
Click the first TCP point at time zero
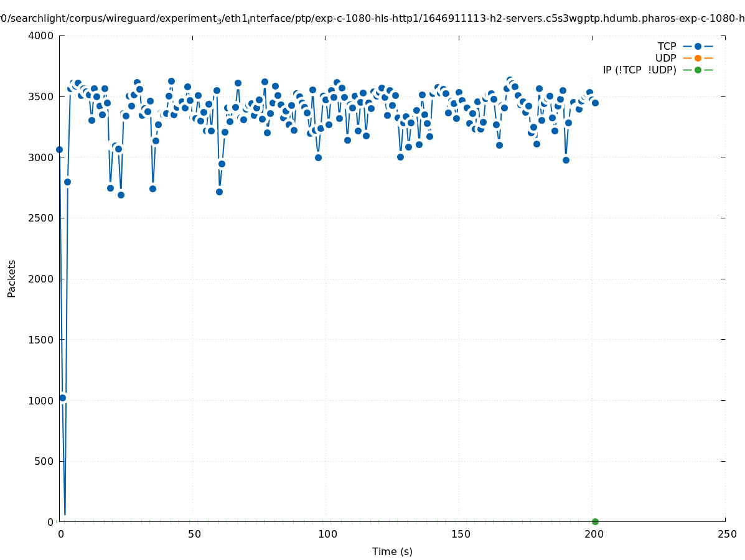click(x=60, y=149)
